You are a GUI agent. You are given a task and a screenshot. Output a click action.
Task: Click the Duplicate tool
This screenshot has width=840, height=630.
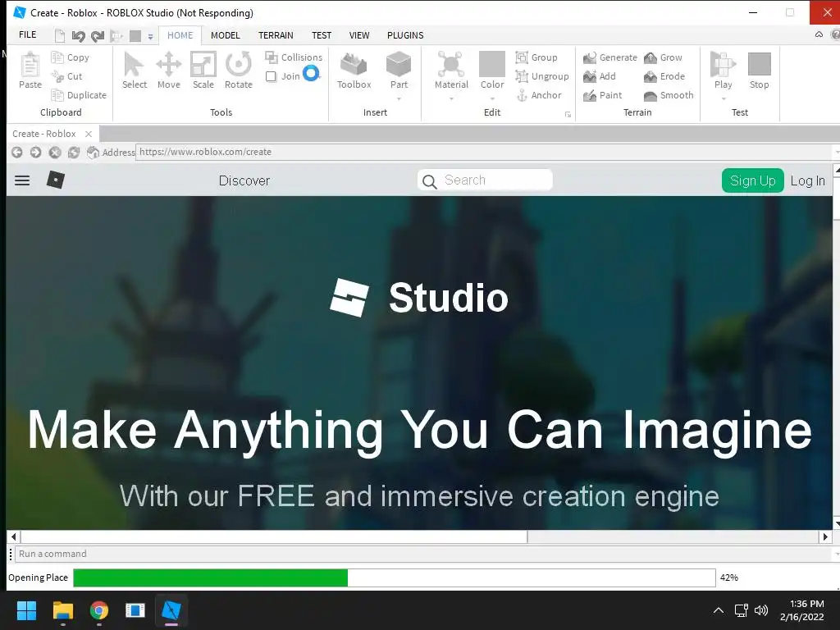[79, 95]
